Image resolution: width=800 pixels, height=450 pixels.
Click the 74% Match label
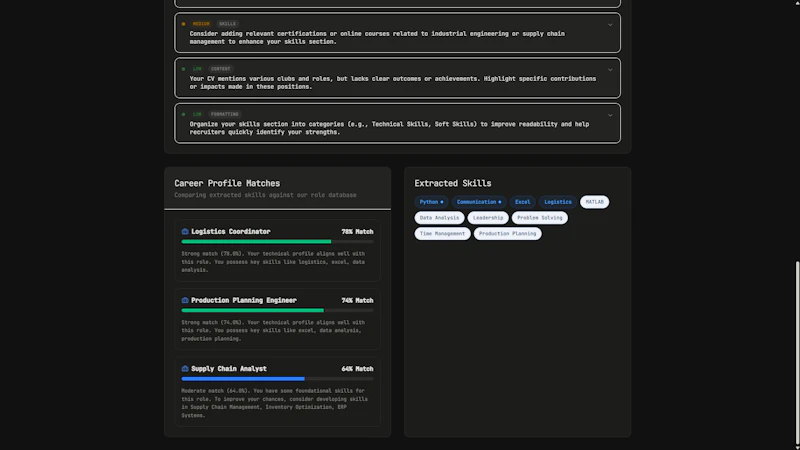[357, 301]
